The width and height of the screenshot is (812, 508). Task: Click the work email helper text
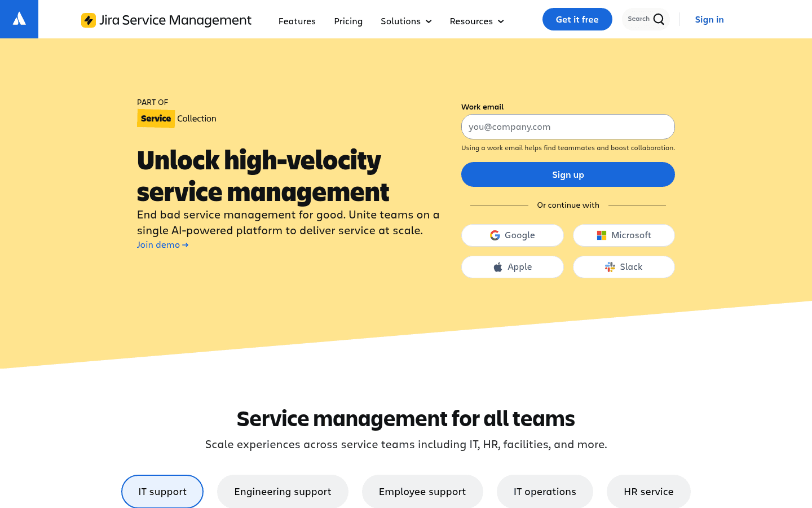568,148
